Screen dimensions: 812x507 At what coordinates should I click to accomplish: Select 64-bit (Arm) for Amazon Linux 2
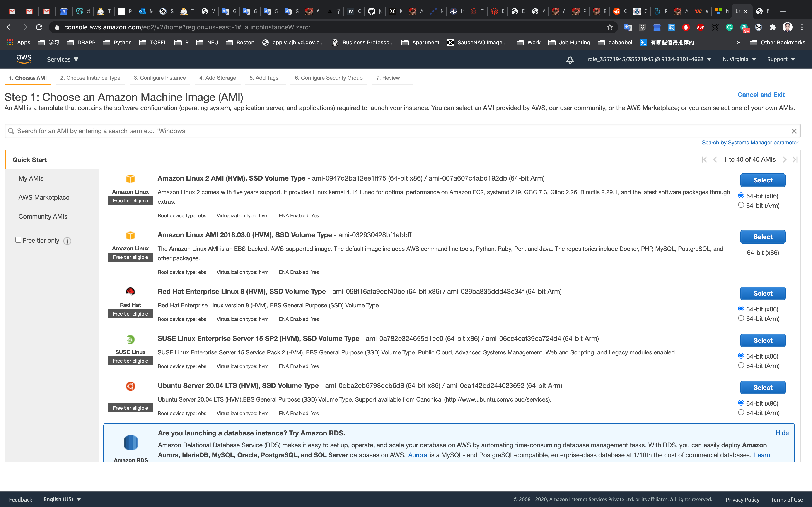point(741,205)
